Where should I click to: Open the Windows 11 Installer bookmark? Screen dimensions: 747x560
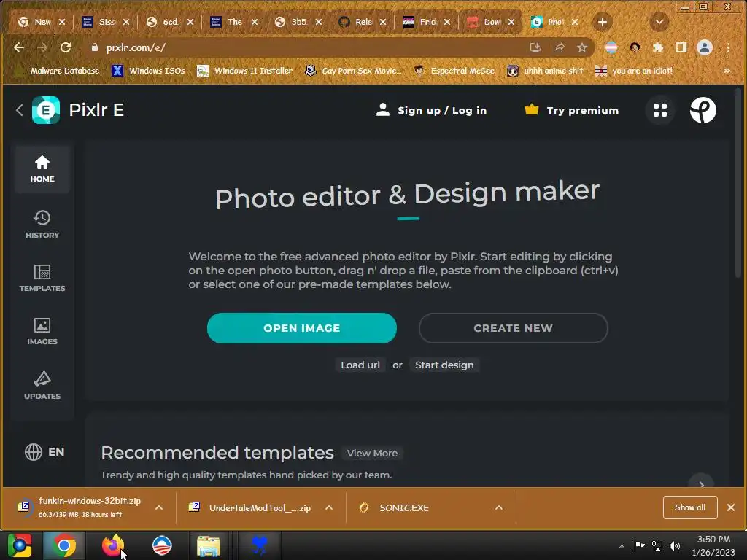(x=245, y=71)
